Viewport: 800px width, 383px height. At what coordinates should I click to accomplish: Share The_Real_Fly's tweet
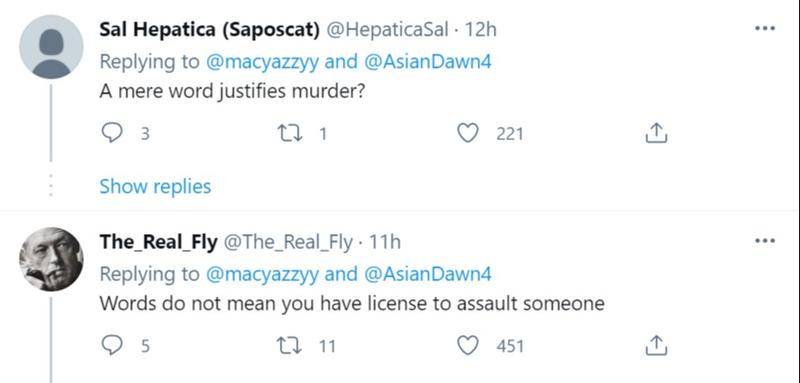pyautogui.click(x=656, y=345)
